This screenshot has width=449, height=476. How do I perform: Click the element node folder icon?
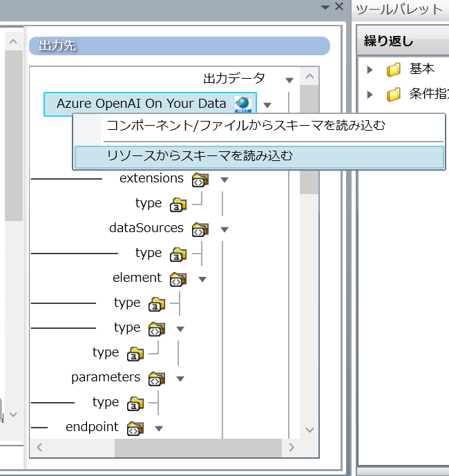178,279
